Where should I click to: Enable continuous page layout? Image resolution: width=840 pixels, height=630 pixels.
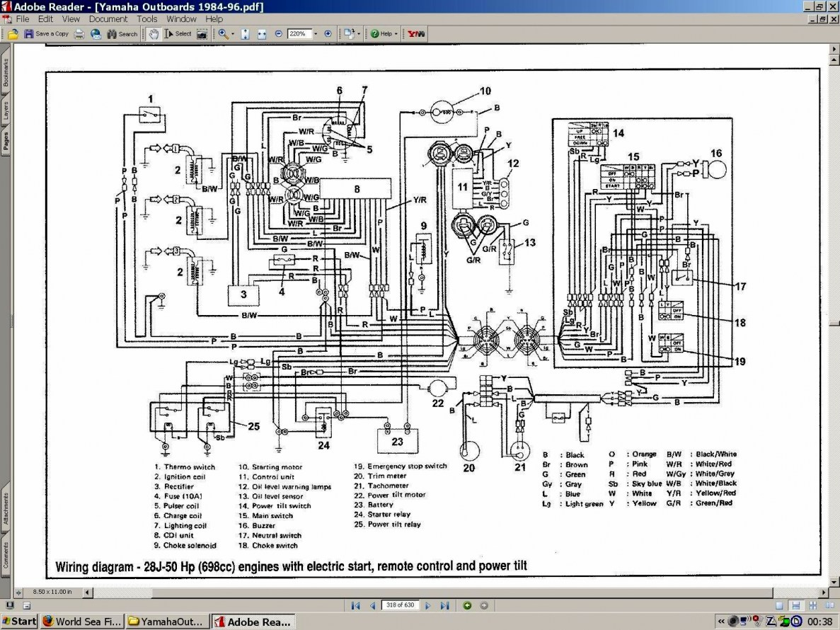click(x=796, y=606)
